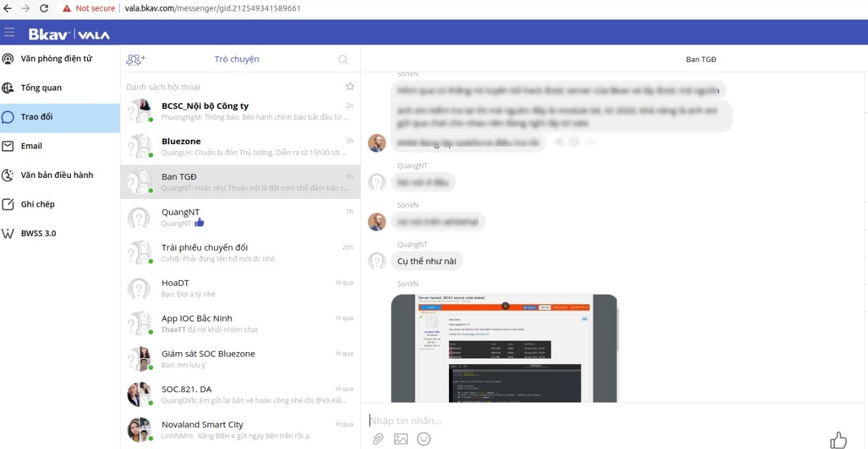
Task: Open Ghi chép in the sidebar
Action: coord(60,205)
